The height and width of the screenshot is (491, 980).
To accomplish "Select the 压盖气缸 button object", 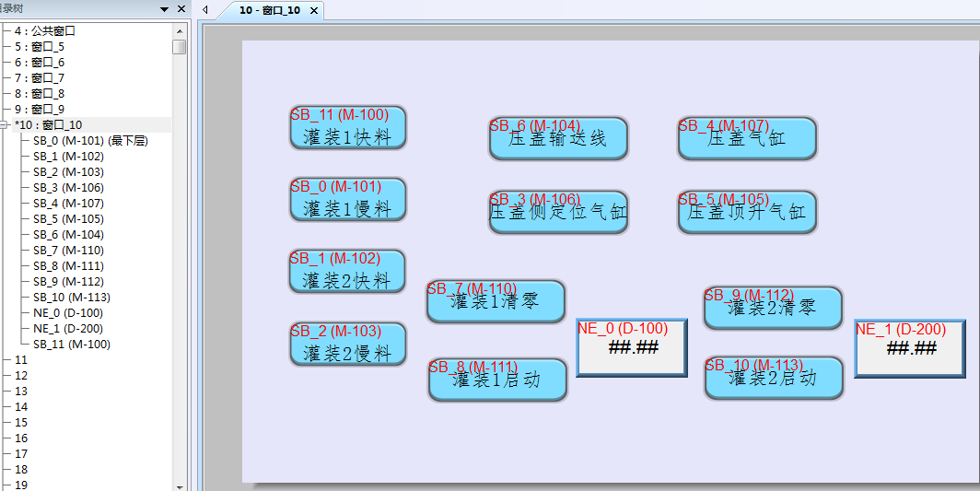I will pyautogui.click(x=747, y=139).
